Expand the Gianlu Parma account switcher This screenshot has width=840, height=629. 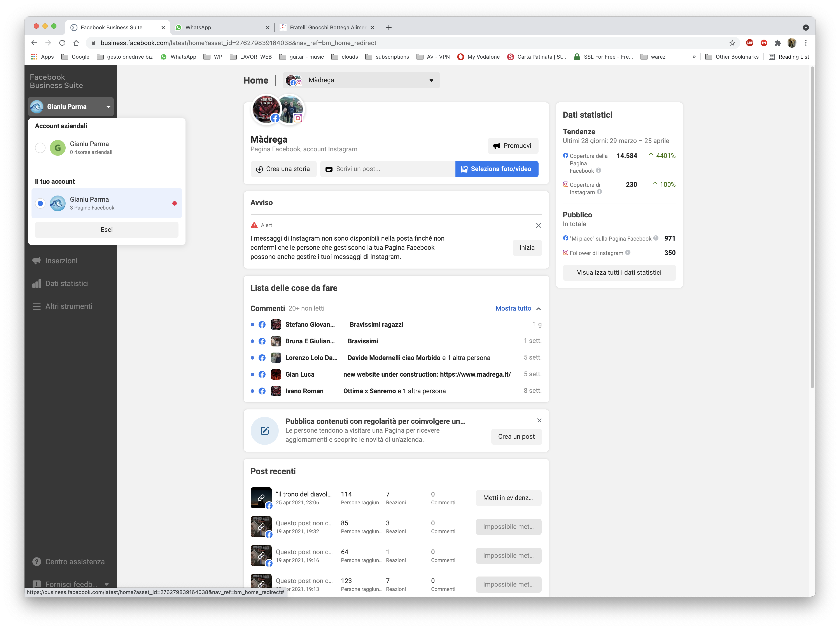click(x=71, y=107)
